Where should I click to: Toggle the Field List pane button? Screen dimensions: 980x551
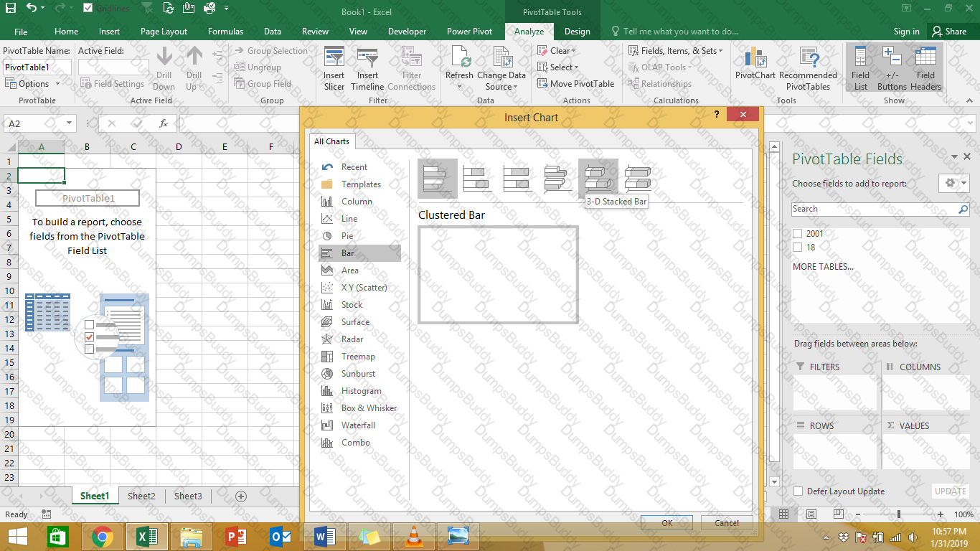click(860, 69)
